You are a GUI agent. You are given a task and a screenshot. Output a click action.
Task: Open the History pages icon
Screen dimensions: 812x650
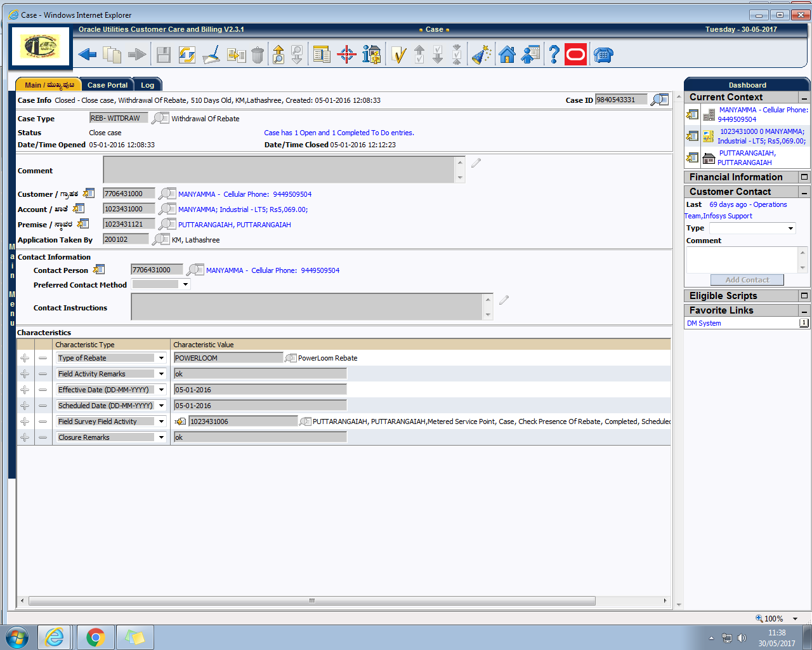(112, 55)
